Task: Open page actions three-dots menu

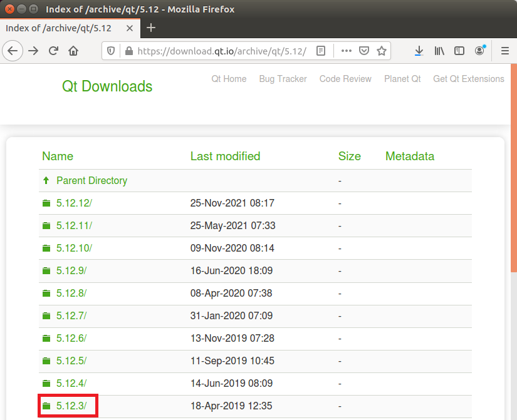Action: pyautogui.click(x=346, y=51)
